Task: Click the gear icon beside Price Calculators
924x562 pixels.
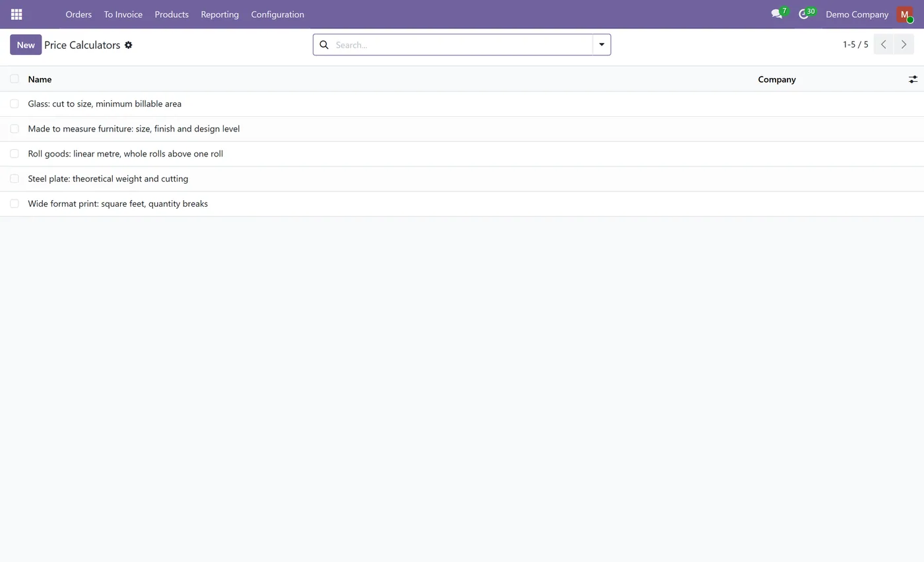Action: (129, 45)
